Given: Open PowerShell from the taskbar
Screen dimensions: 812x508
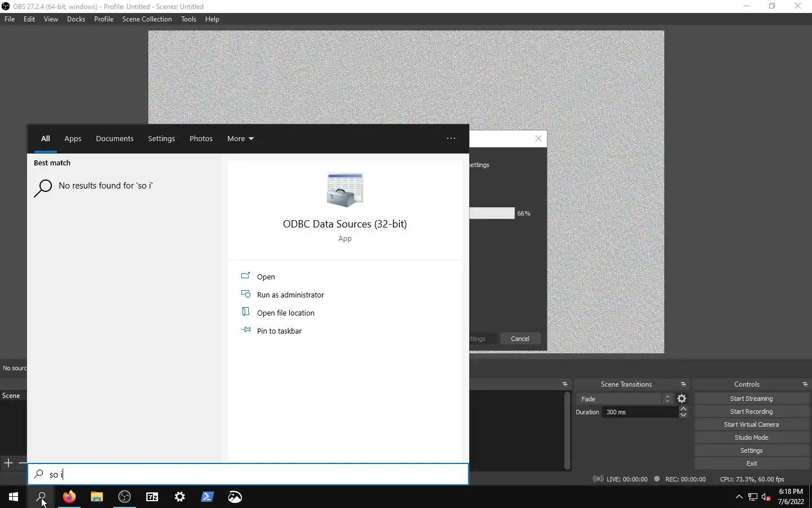Looking at the screenshot, I should click(x=207, y=497).
